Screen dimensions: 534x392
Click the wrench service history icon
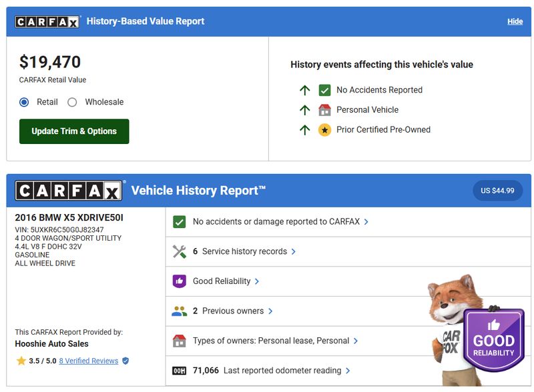pyautogui.click(x=179, y=251)
